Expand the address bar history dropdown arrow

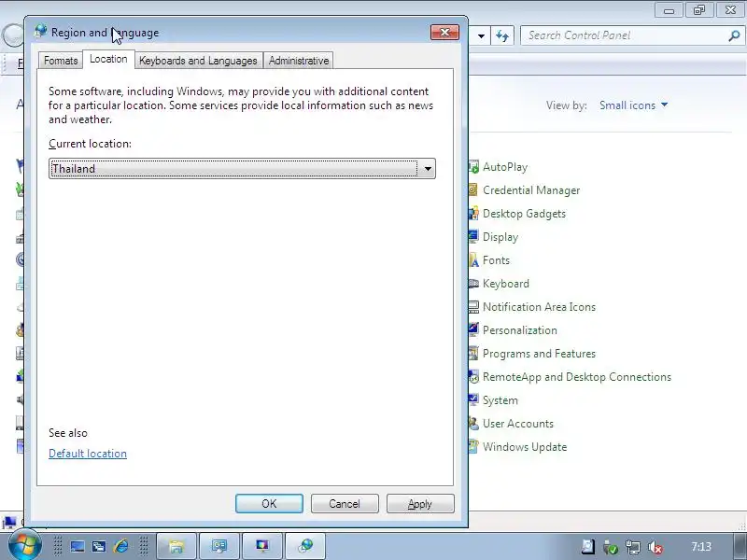(x=481, y=35)
